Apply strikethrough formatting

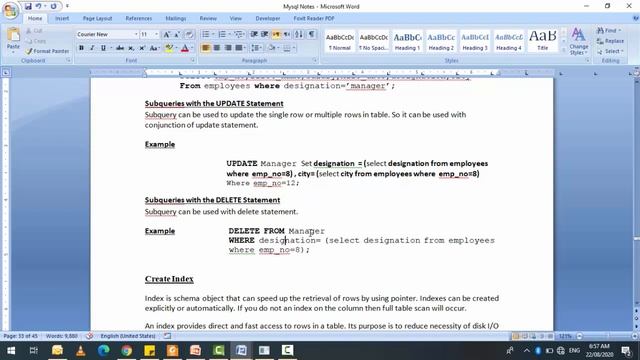pos(120,48)
